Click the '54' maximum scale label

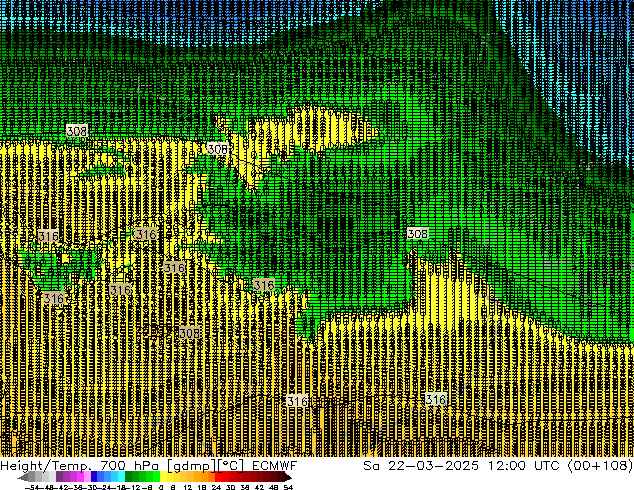tap(288, 487)
